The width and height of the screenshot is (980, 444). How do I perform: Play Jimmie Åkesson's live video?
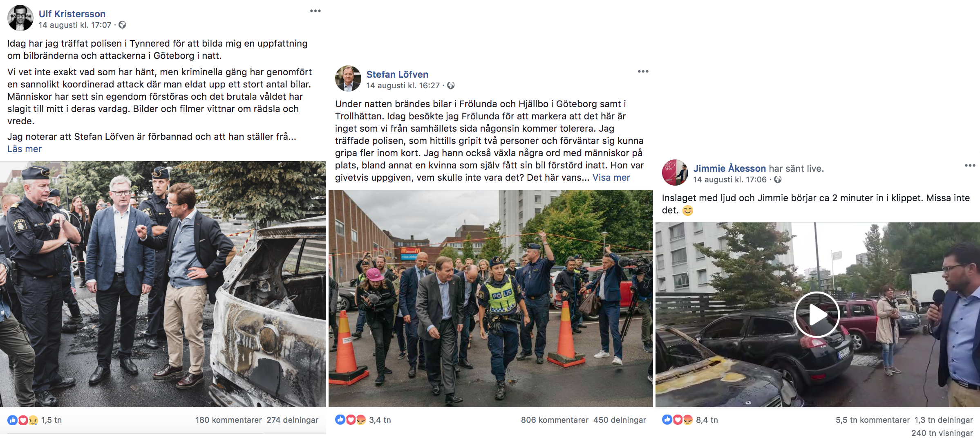[x=817, y=315]
